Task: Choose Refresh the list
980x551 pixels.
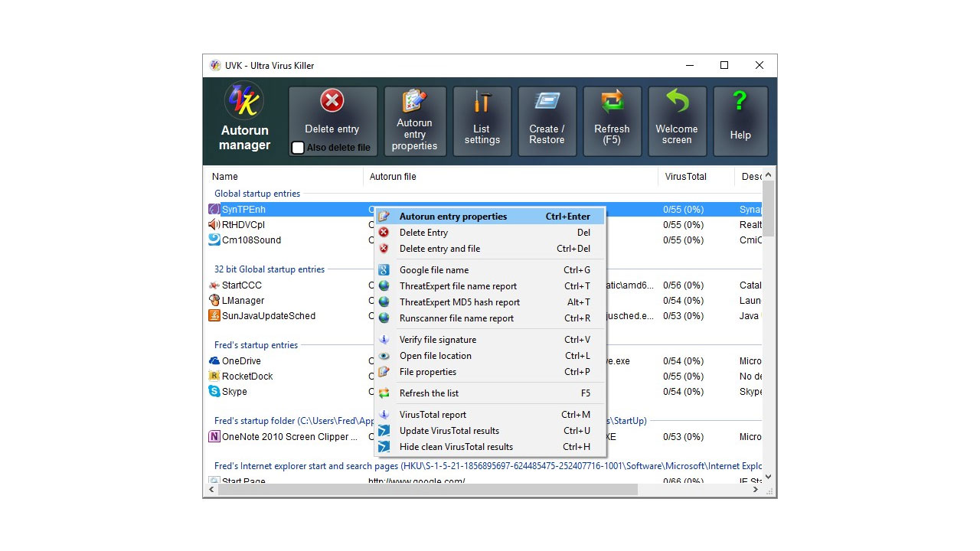Action: [490, 393]
